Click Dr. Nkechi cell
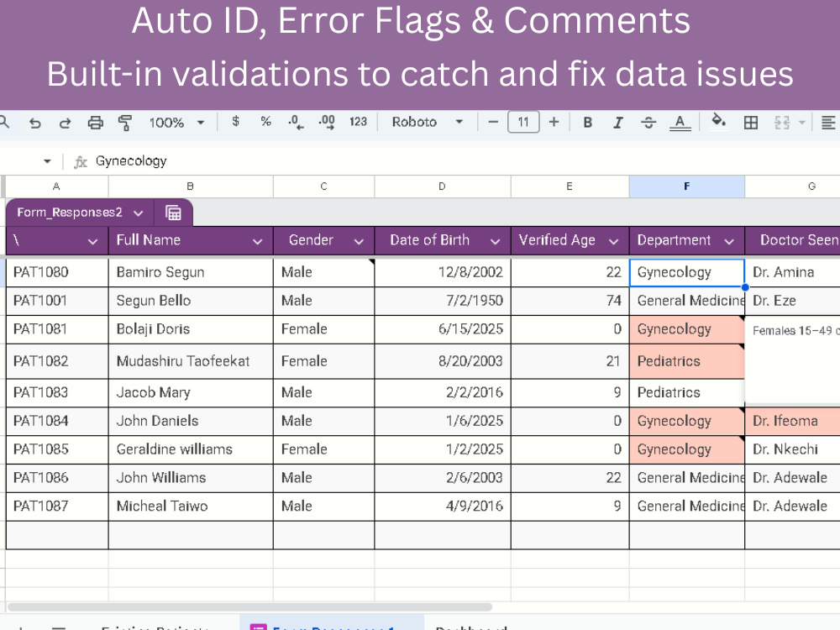 (793, 449)
